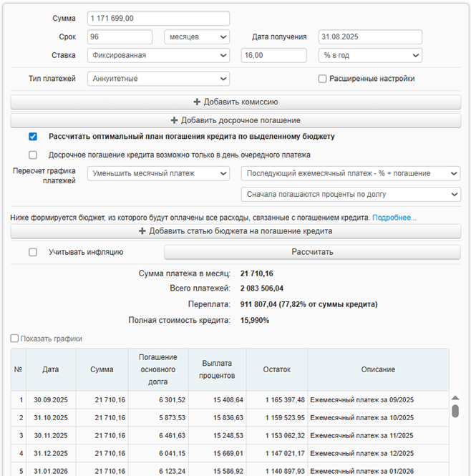Check the Показать графики option
471x476 pixels.
(x=15, y=339)
